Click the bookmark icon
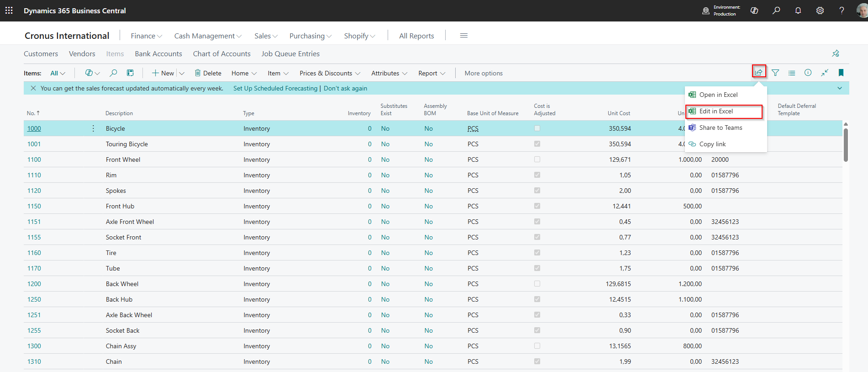 pos(841,73)
